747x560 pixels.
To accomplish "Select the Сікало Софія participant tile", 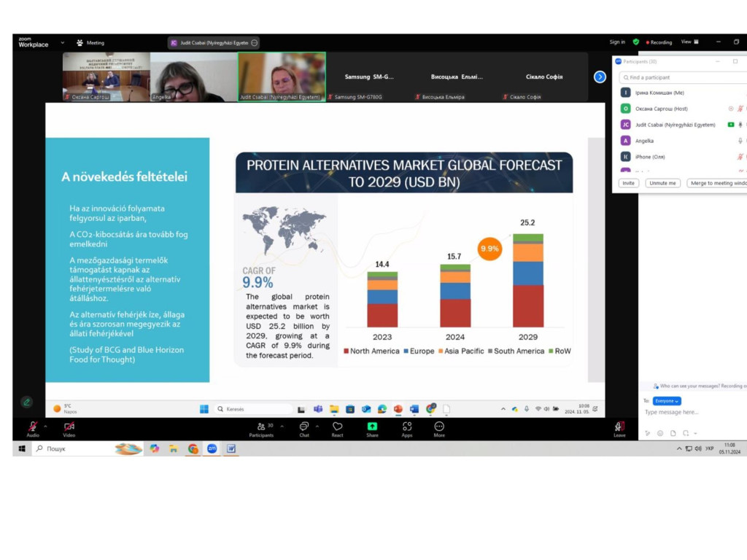I will (x=544, y=77).
